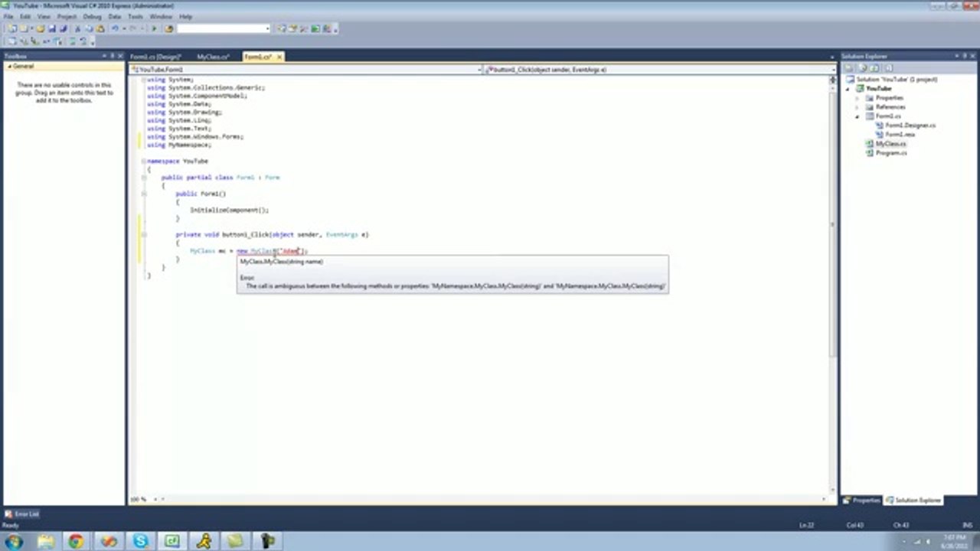The width and height of the screenshot is (980, 551).
Task: Open the Error List panel tab
Action: 21,514
